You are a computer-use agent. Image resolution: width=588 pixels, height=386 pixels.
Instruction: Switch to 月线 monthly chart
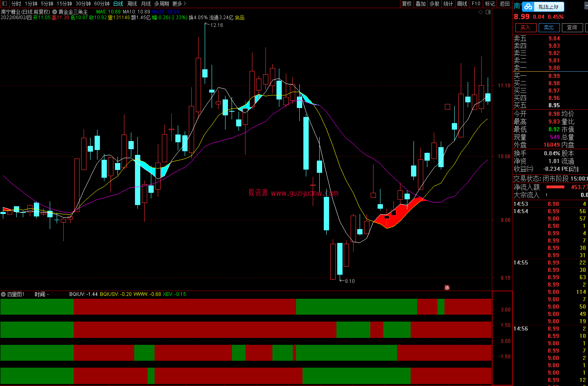[146, 4]
